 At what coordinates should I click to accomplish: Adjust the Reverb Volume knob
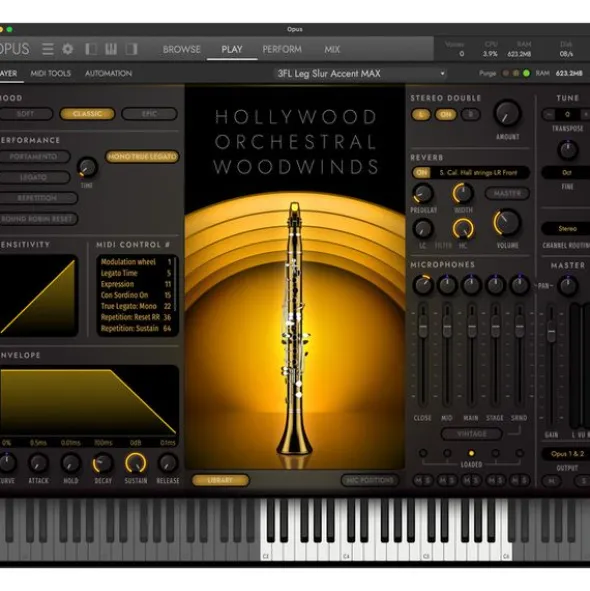[x=507, y=223]
